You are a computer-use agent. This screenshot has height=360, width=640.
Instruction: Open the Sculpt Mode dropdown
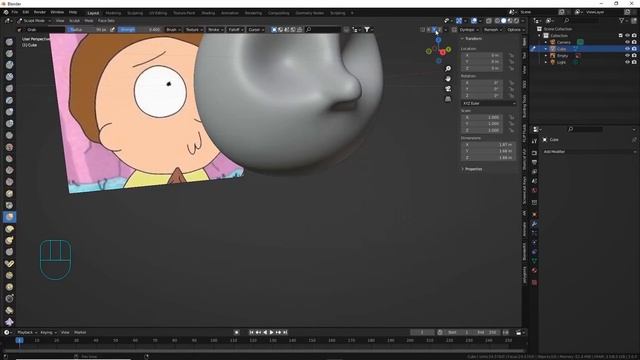pos(34,21)
